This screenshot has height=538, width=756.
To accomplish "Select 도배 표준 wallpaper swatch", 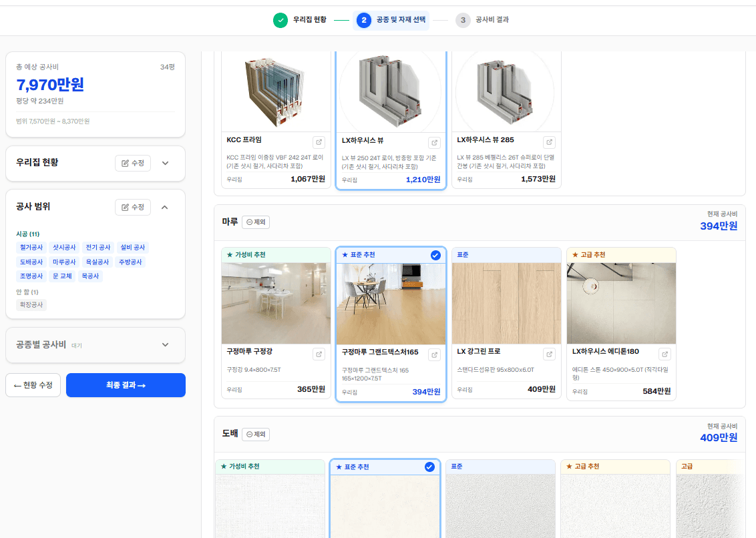I will [x=500, y=506].
